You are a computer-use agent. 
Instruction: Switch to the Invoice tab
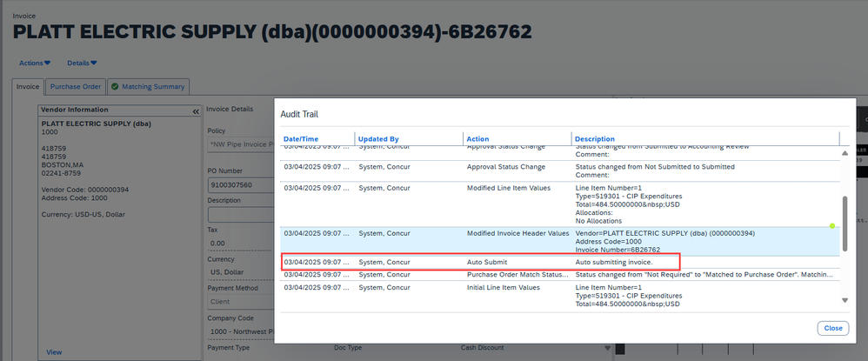tap(28, 87)
